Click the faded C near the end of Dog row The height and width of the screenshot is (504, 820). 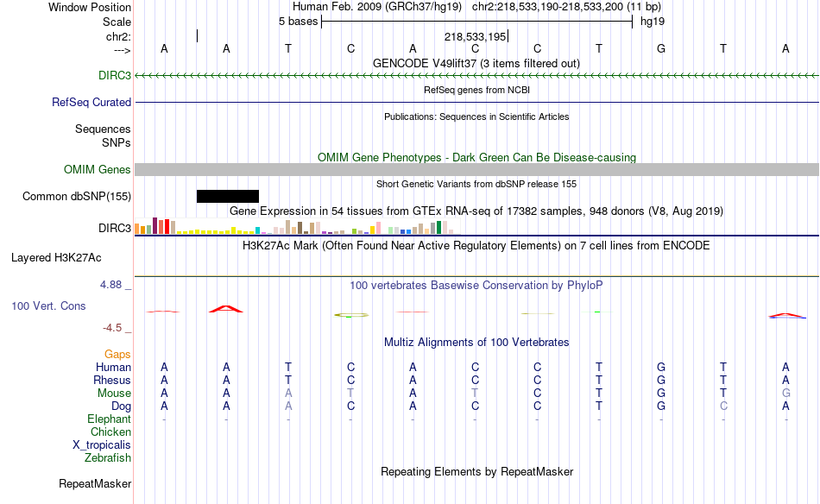pyautogui.click(x=723, y=406)
